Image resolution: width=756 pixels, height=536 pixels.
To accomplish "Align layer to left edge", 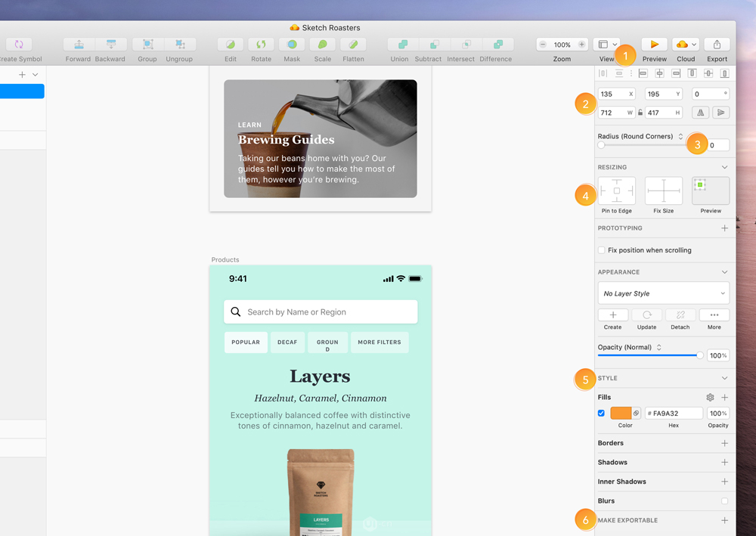I will tap(643, 73).
